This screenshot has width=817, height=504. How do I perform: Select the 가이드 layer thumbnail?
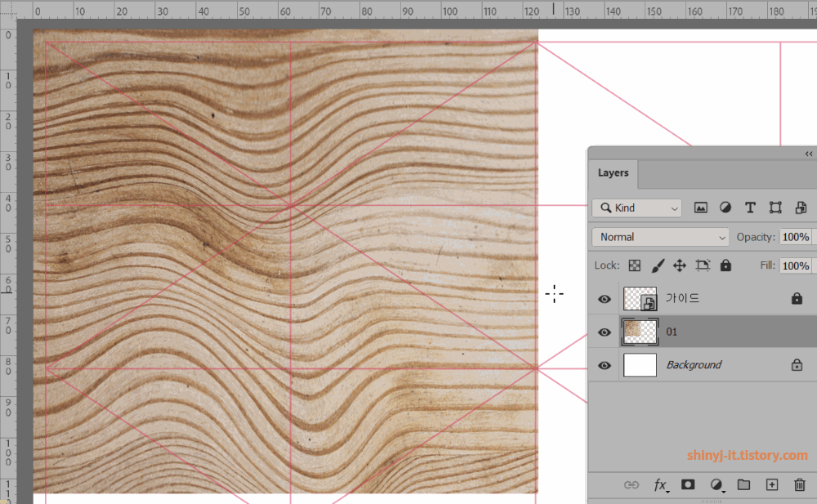(x=640, y=299)
